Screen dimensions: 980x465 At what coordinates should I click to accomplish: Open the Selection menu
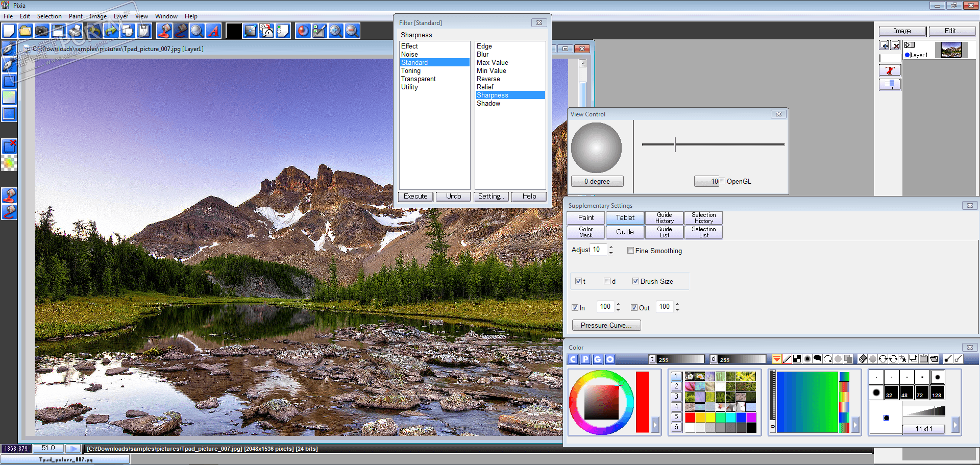click(49, 16)
